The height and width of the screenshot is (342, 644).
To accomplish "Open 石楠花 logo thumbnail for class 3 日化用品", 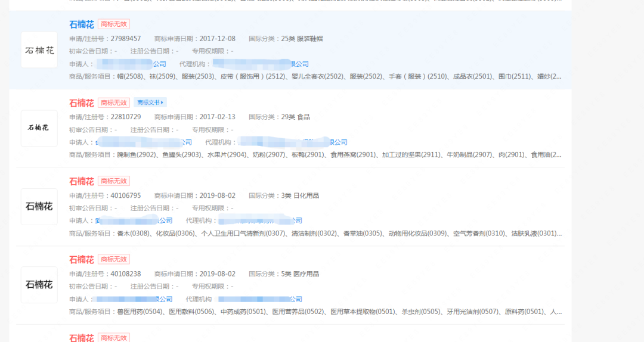I will 39,207.
